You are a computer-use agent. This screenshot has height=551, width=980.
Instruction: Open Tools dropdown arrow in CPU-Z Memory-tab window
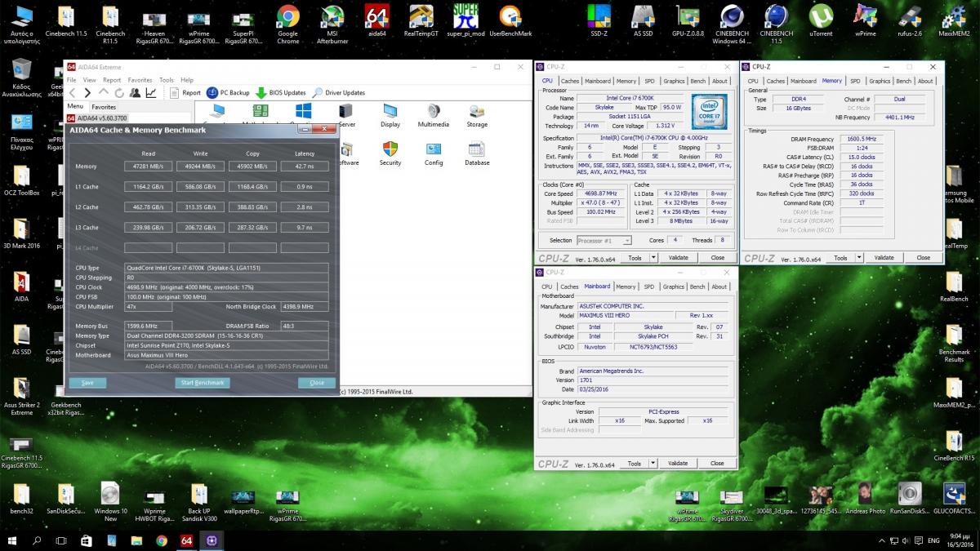click(x=859, y=258)
